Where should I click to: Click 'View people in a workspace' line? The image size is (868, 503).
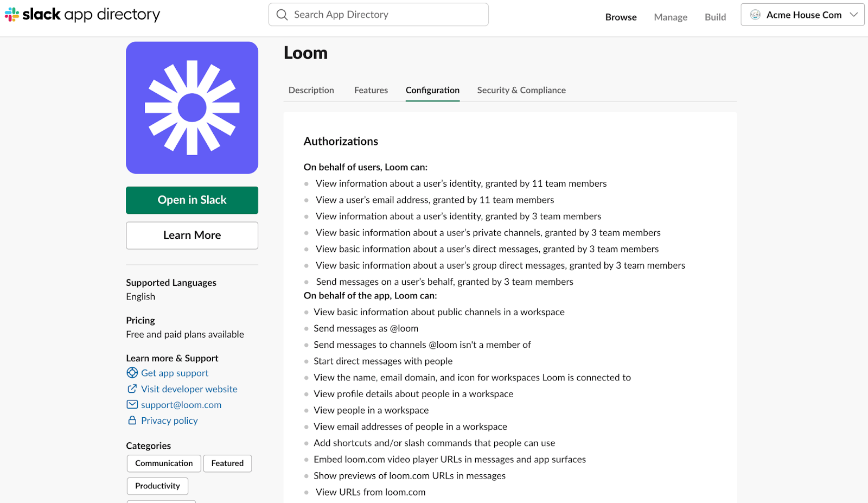(371, 410)
